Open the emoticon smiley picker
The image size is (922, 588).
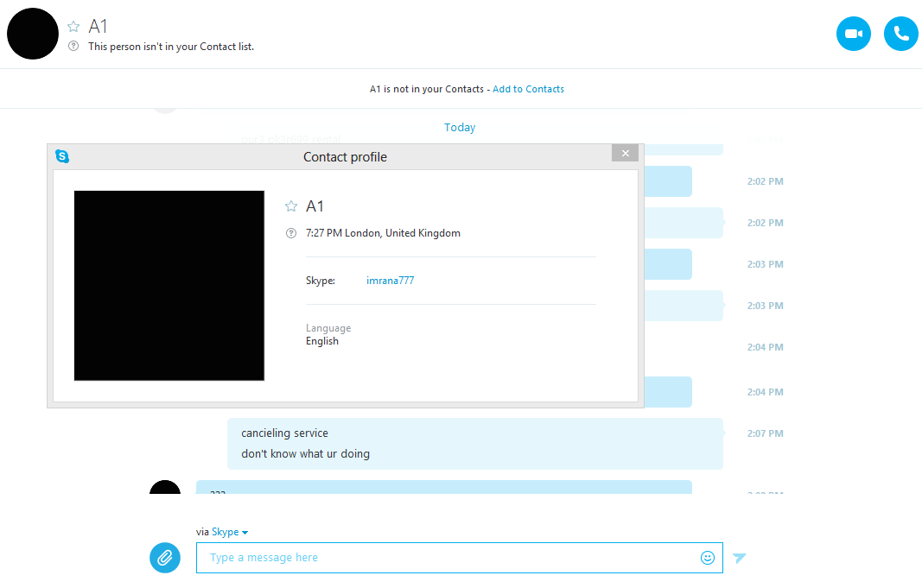(x=708, y=558)
